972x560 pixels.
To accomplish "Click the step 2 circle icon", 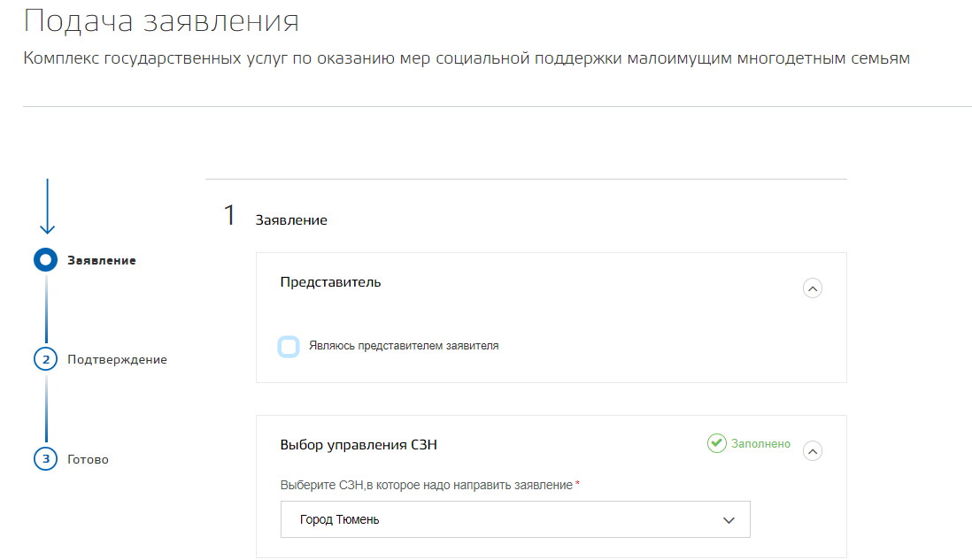I will [x=45, y=359].
